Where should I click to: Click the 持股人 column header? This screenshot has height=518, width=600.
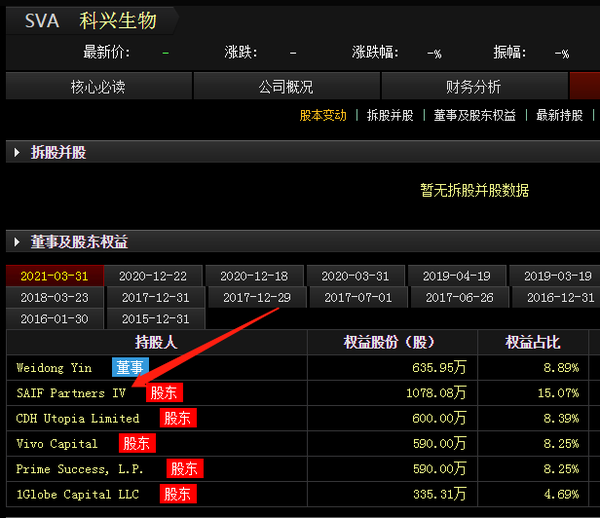[156, 342]
